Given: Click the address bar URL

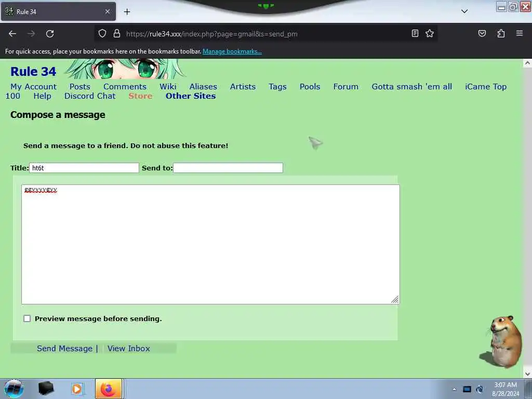Looking at the screenshot, I should coord(212,34).
